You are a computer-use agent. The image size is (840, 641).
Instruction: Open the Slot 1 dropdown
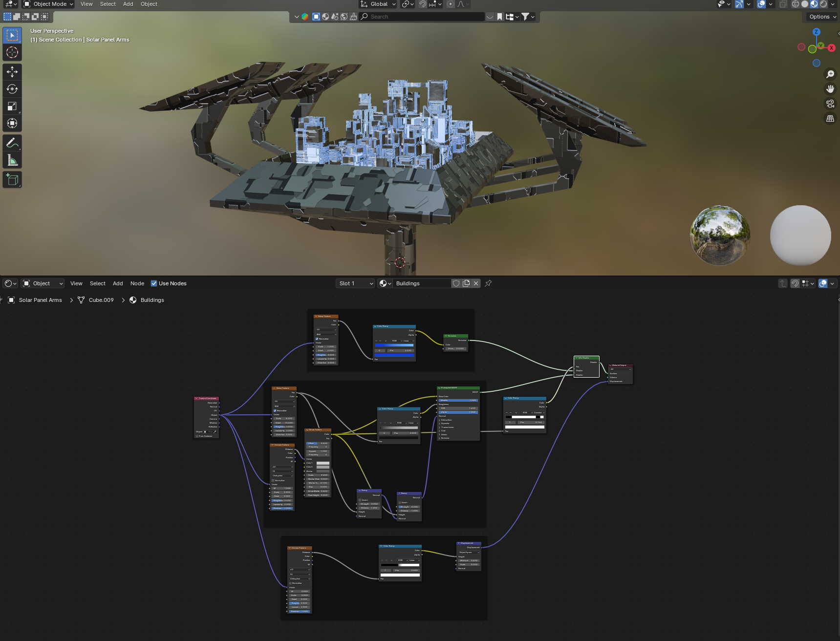pyautogui.click(x=355, y=283)
